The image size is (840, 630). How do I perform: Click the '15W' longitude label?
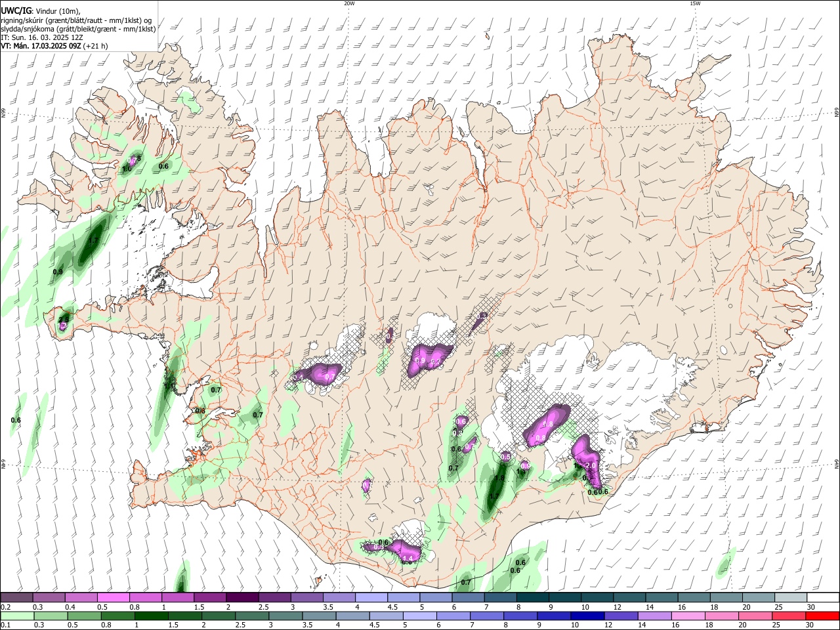[695, 3]
